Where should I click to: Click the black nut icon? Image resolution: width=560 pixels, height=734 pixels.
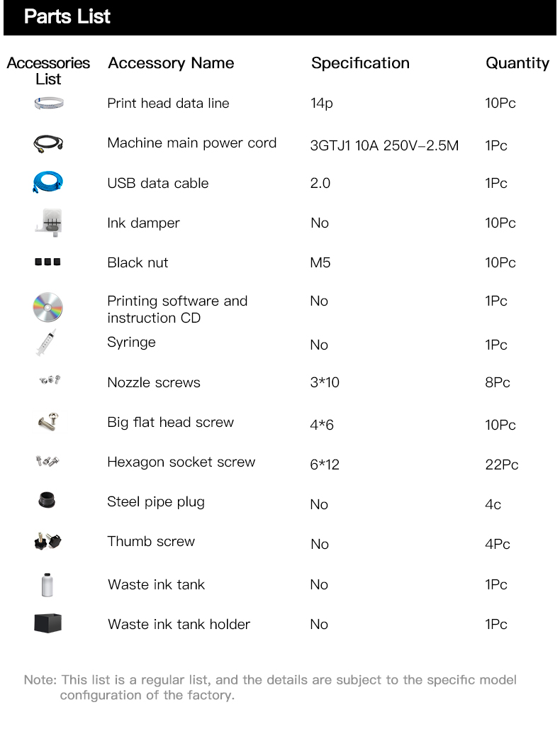(47, 262)
